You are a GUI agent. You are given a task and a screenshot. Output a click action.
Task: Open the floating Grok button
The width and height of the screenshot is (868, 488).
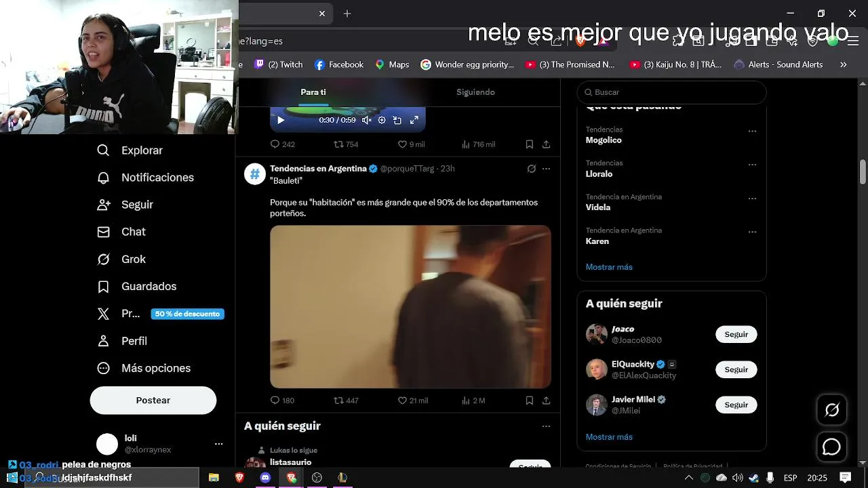[x=831, y=410]
